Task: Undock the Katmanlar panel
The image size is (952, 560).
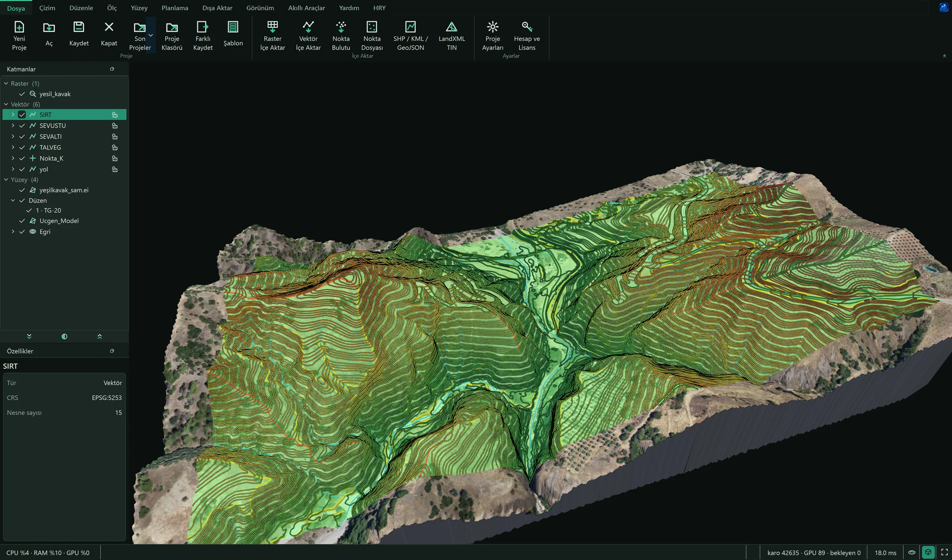Action: (112, 69)
